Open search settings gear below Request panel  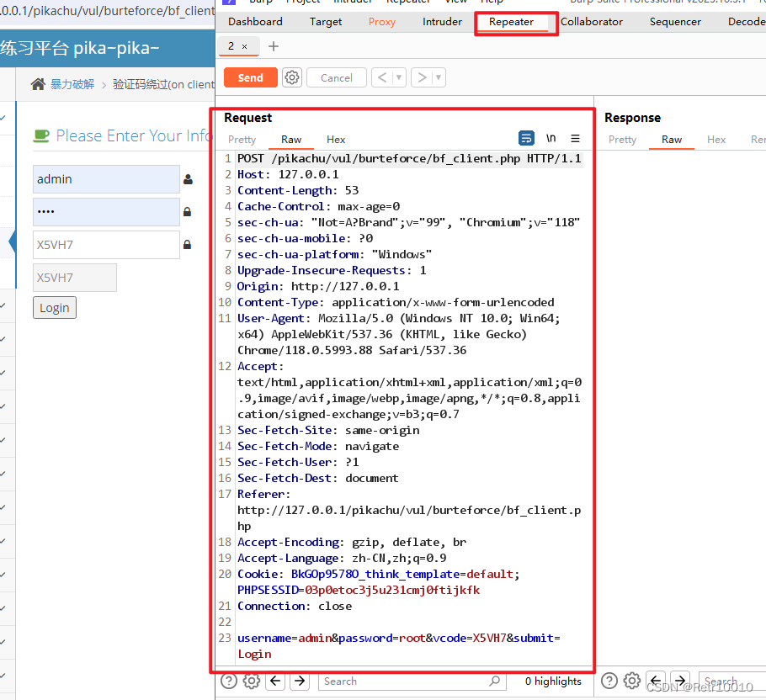point(252,681)
